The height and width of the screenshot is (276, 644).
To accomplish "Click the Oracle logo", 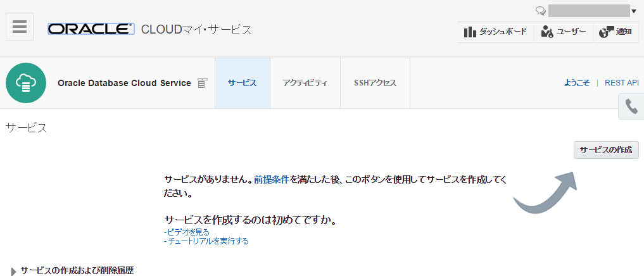I will (91, 29).
